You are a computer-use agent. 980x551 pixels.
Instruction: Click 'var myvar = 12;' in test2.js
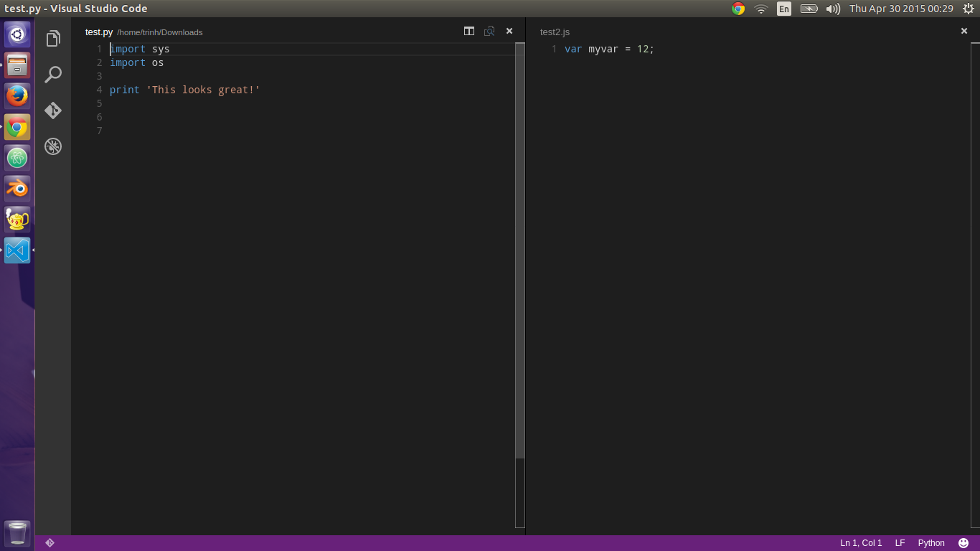coord(610,49)
